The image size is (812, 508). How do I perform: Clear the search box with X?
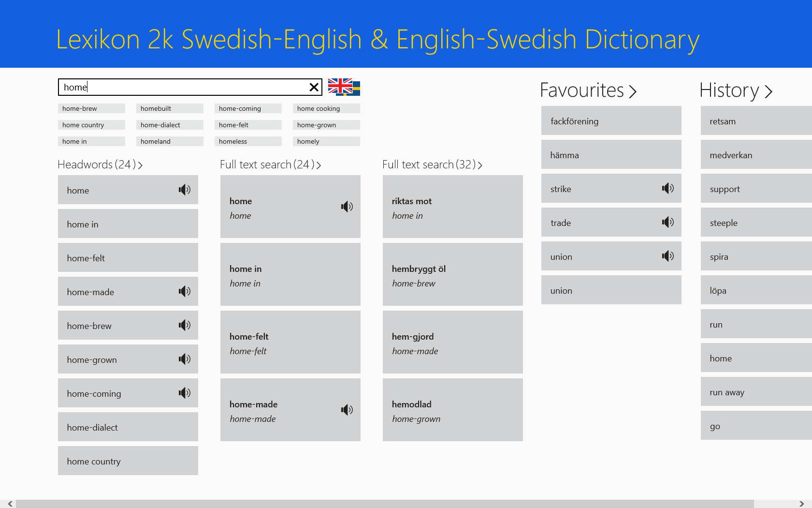pos(314,87)
